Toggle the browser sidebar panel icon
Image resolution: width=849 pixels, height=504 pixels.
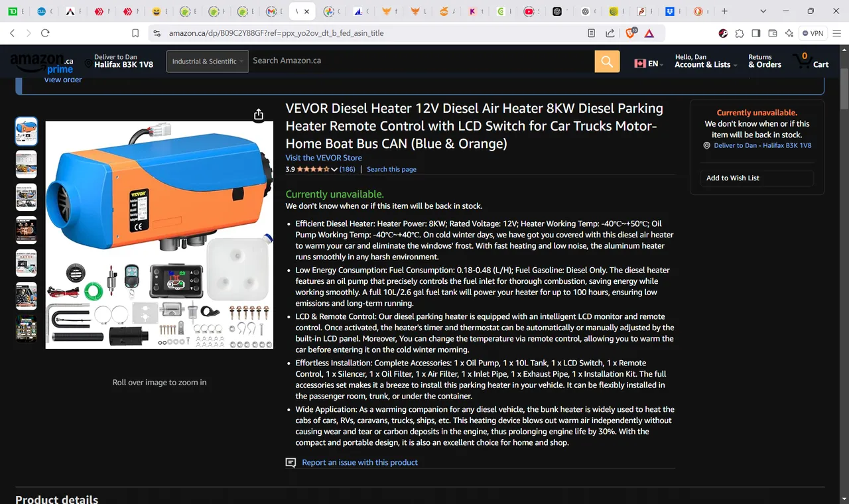(756, 33)
